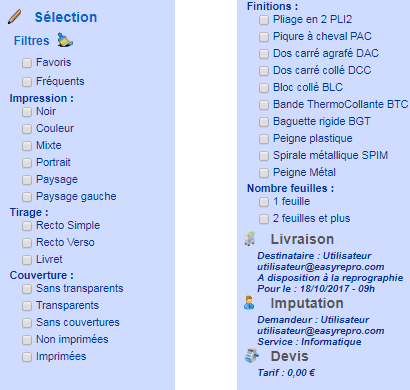The height and width of the screenshot is (390, 410).
Task: Check the Couleur impression option
Action: tap(27, 129)
